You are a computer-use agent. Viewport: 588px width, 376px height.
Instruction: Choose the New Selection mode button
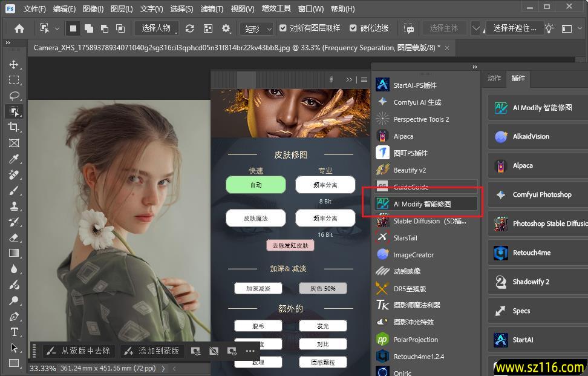pos(73,28)
